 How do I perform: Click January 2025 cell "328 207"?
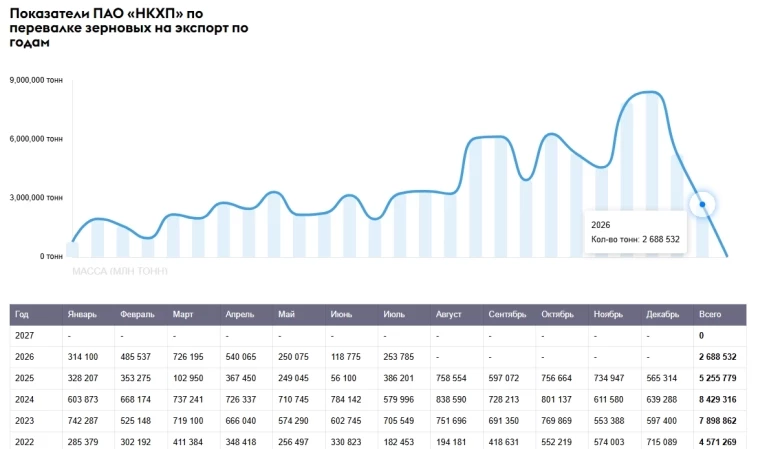pos(83,378)
